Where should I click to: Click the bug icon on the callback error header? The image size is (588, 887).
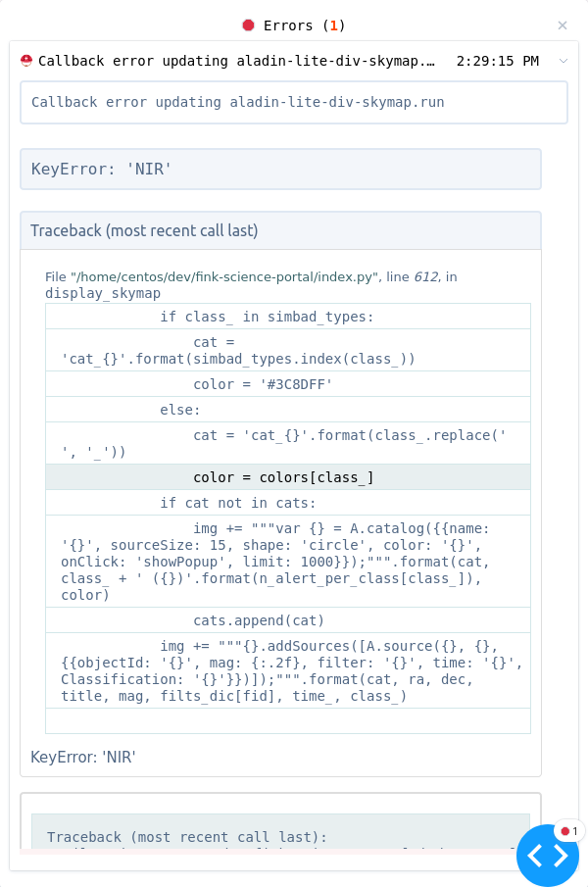[x=24, y=60]
